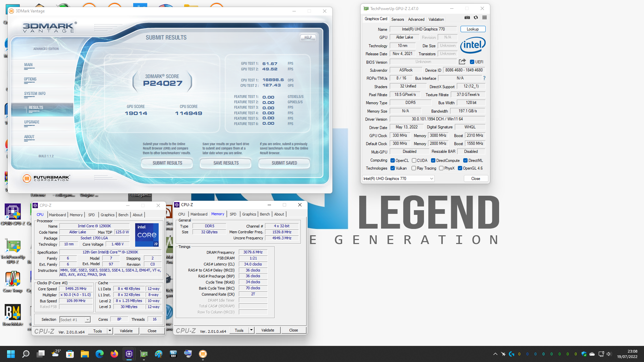
Task: Toggle the UEFI checkbox in GPU-Z
Action: (472, 62)
